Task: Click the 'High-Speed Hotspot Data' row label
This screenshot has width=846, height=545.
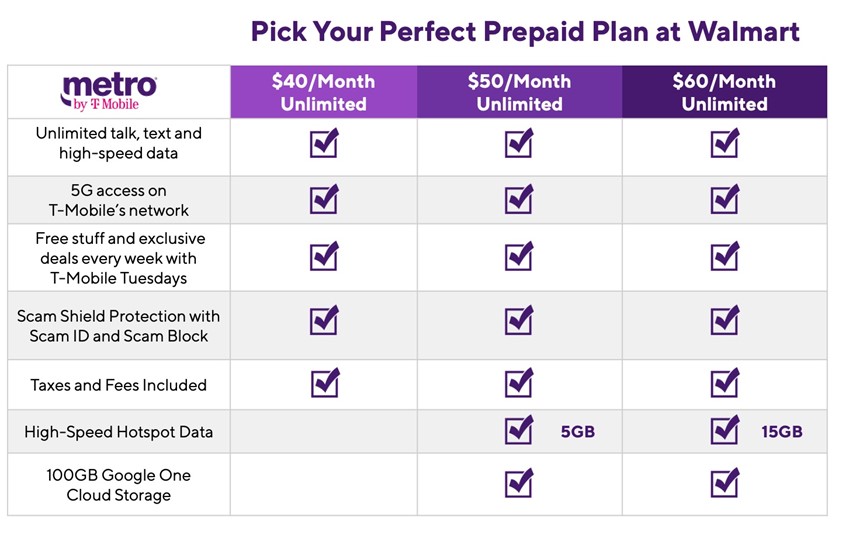Action: point(119,433)
